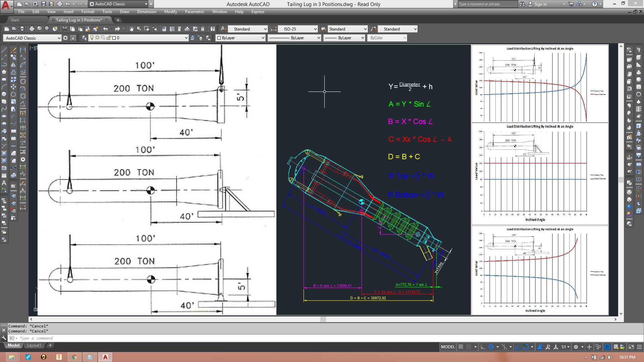
Task: Select the Table tool in Draw toolbar
Action: pyautogui.click(x=4, y=175)
